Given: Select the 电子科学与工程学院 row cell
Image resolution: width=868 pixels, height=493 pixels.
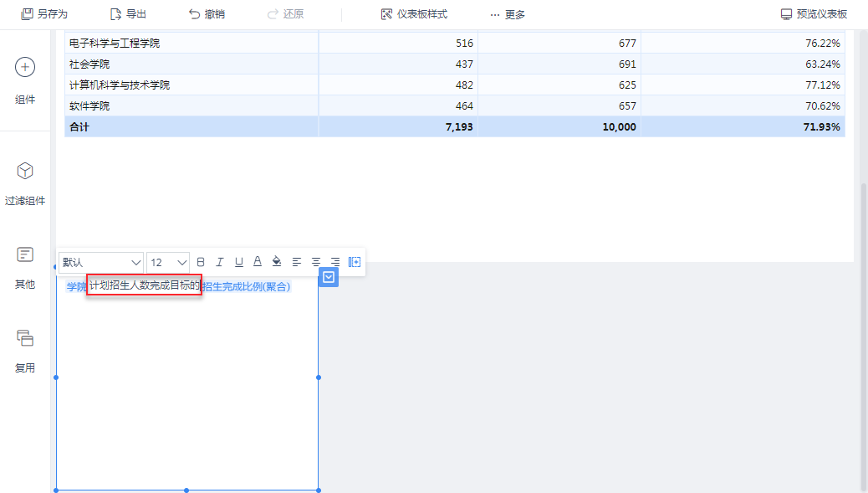Looking at the screenshot, I should point(191,44).
